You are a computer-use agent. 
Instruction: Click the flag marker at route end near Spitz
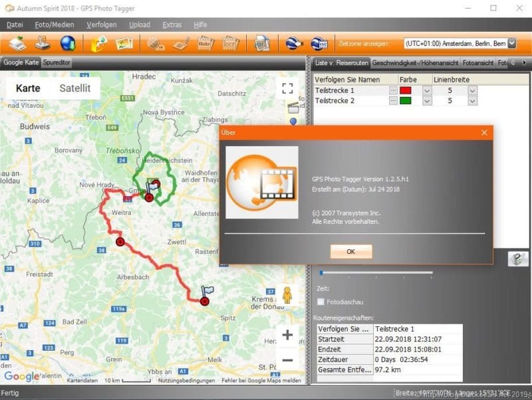[x=207, y=292]
